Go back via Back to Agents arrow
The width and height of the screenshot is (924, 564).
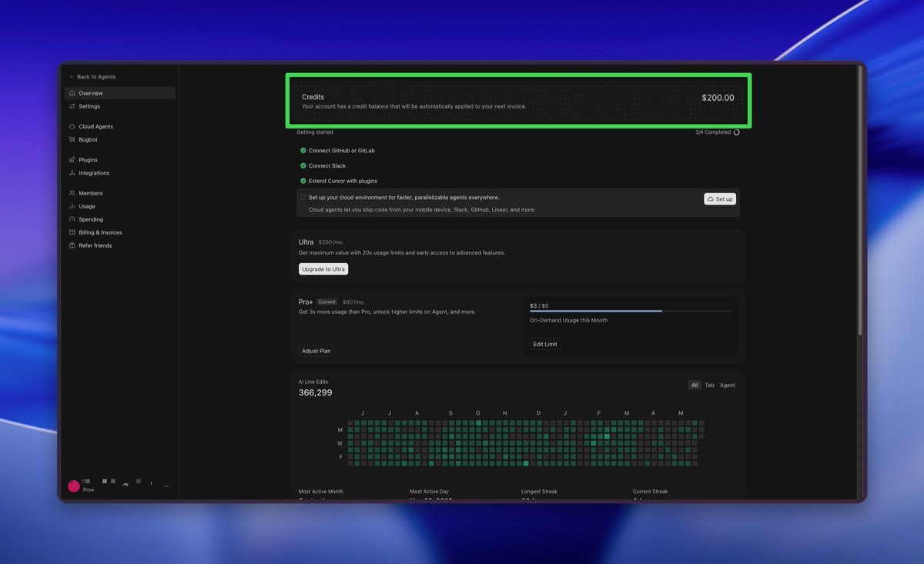coord(72,77)
